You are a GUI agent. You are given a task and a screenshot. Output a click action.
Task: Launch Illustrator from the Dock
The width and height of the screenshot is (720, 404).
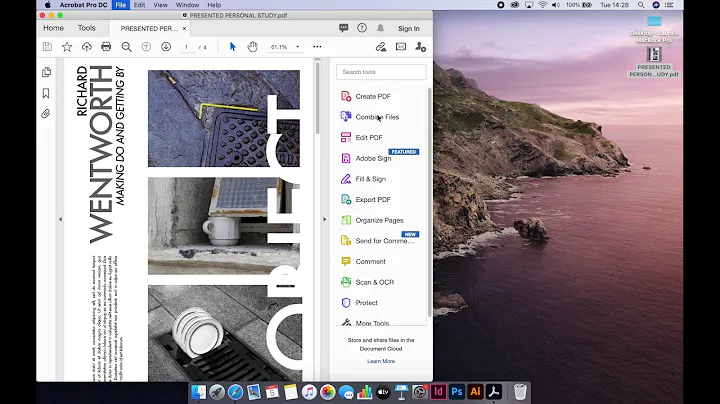pos(475,392)
